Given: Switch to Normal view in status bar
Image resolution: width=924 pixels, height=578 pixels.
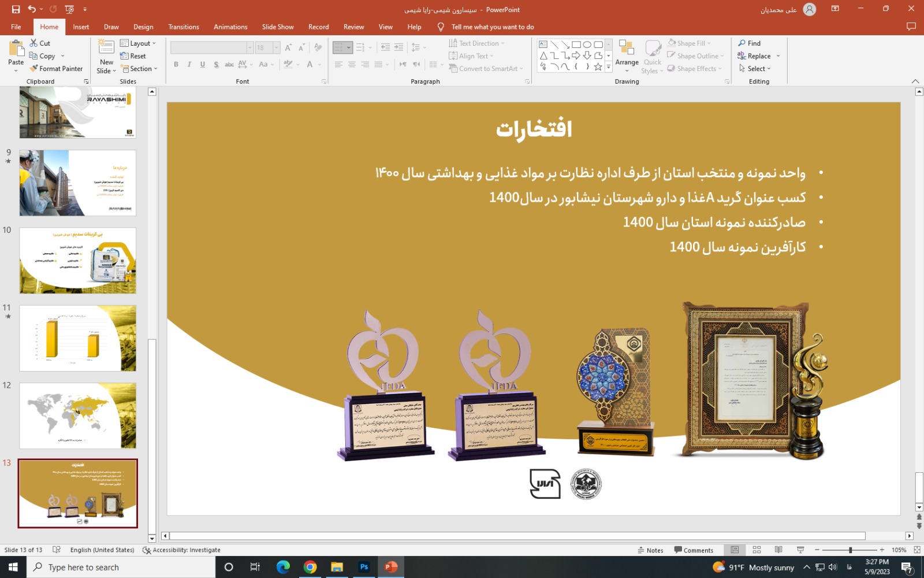Looking at the screenshot, I should point(735,550).
